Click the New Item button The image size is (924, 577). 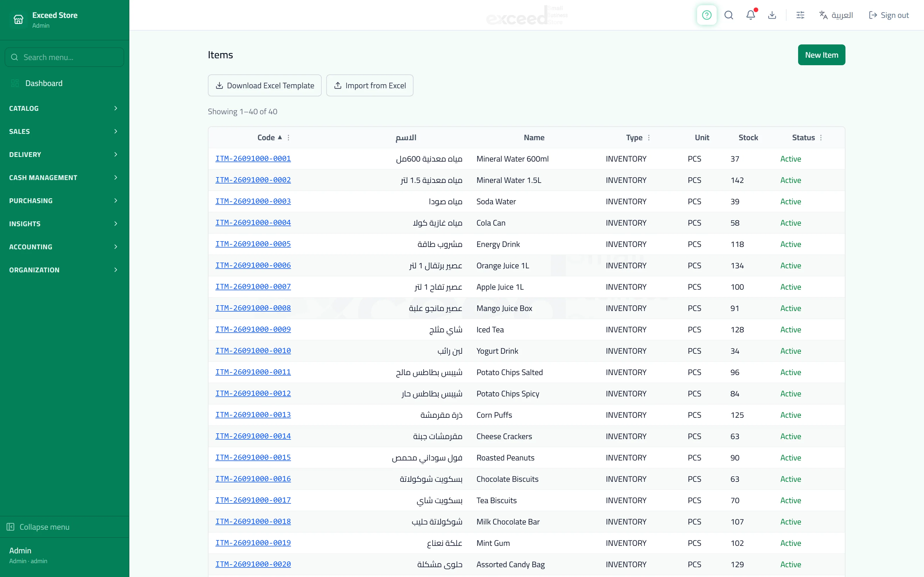click(x=821, y=55)
